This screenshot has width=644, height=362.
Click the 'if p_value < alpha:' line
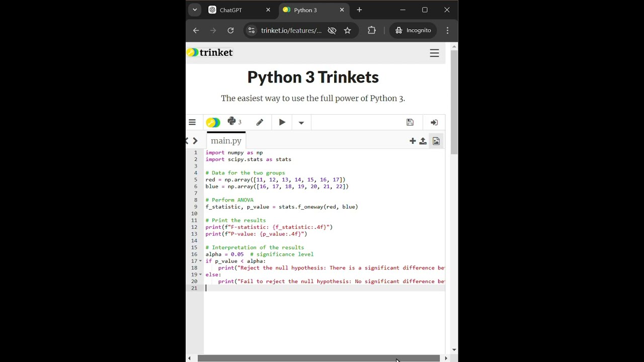point(235,261)
